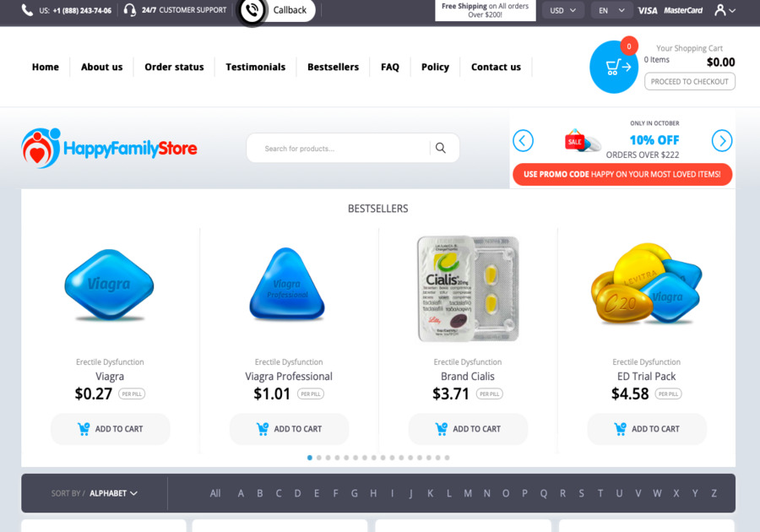Filter products by letter M

[468, 493]
